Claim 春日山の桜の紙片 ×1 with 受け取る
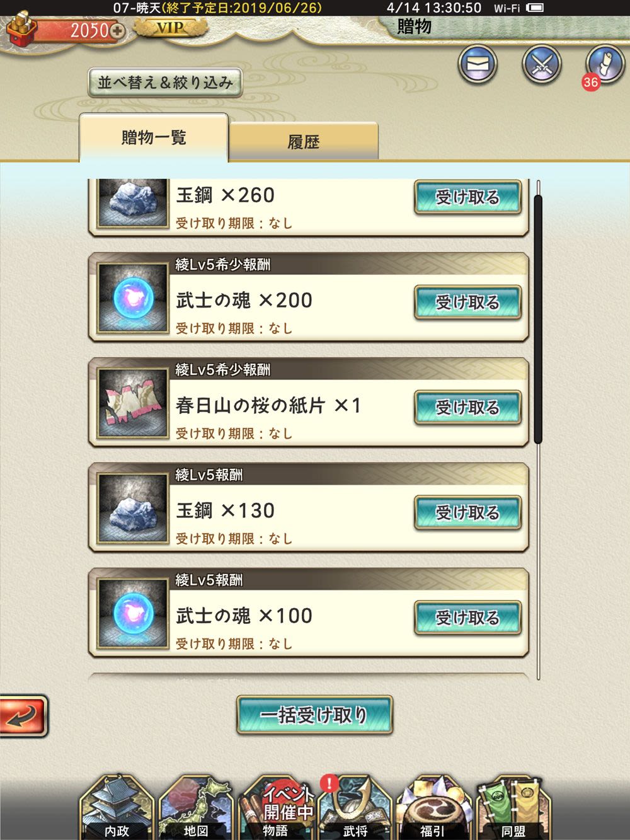The image size is (630, 840). click(467, 408)
